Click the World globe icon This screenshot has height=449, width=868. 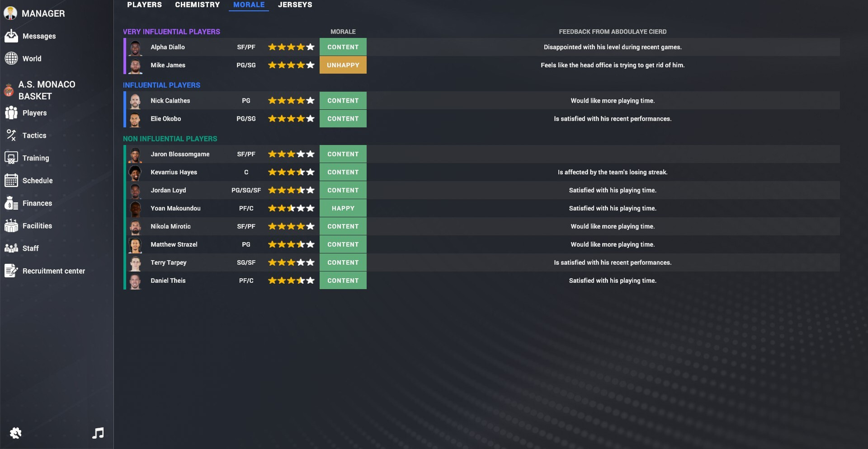pyautogui.click(x=11, y=59)
